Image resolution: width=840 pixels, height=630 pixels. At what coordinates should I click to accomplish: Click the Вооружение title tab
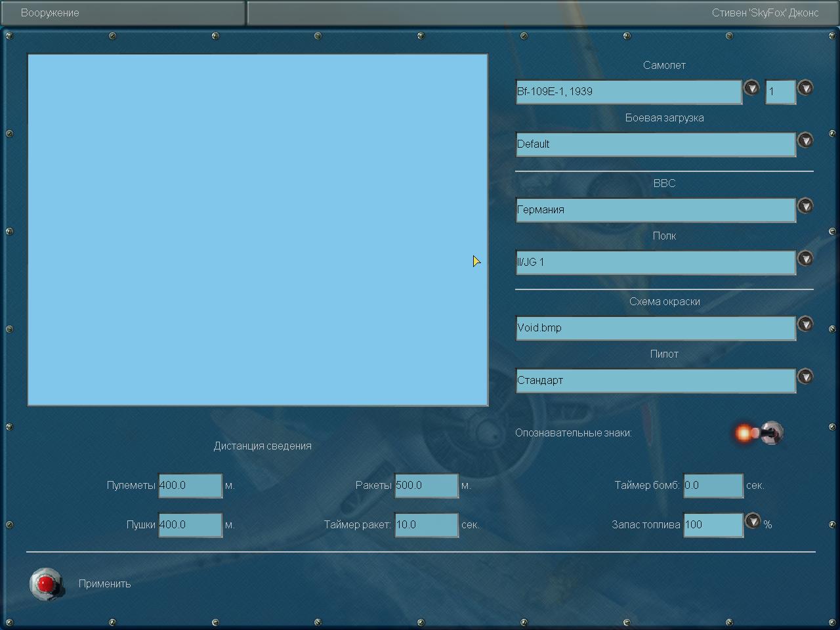[x=123, y=13]
